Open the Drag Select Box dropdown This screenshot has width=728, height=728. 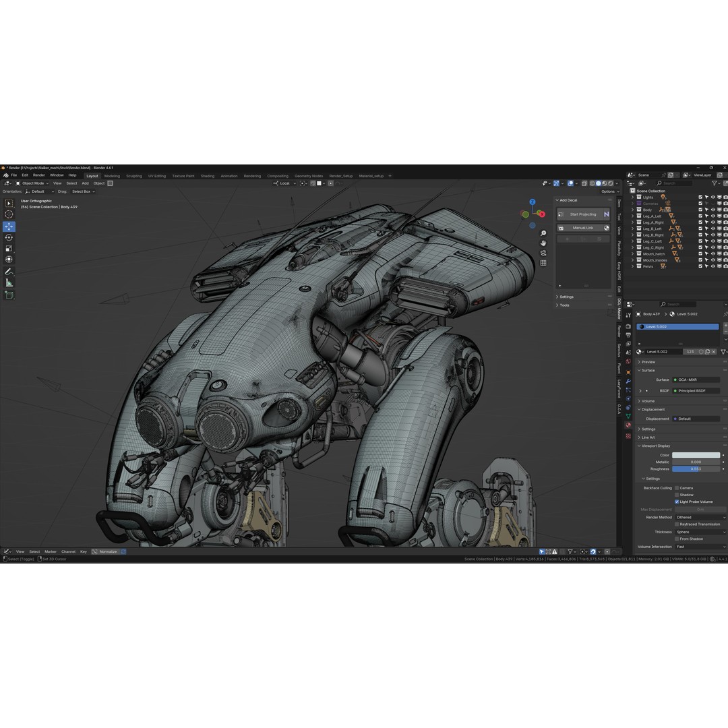tap(83, 191)
